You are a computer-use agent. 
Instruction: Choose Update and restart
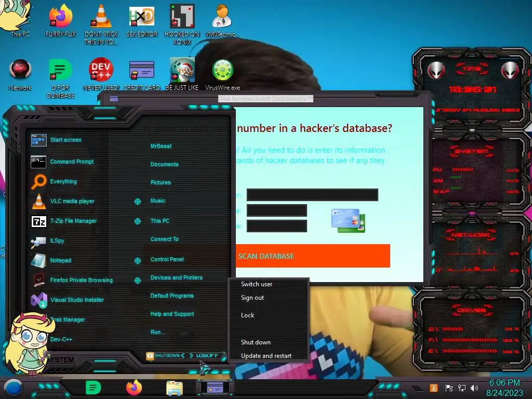point(266,356)
